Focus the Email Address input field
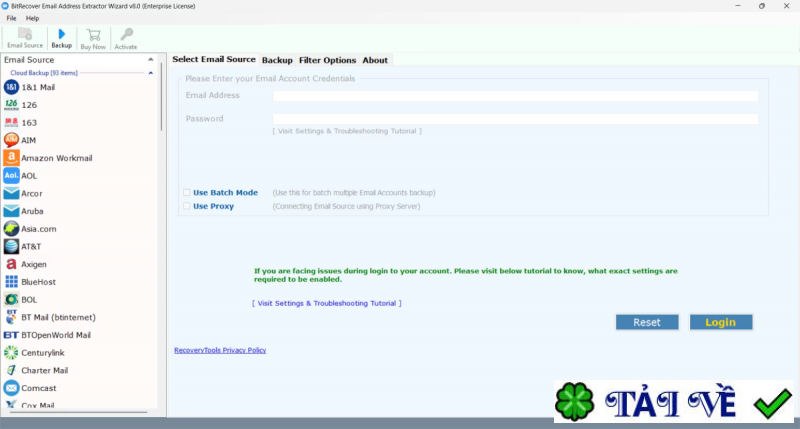The width and height of the screenshot is (800, 429). click(x=515, y=96)
